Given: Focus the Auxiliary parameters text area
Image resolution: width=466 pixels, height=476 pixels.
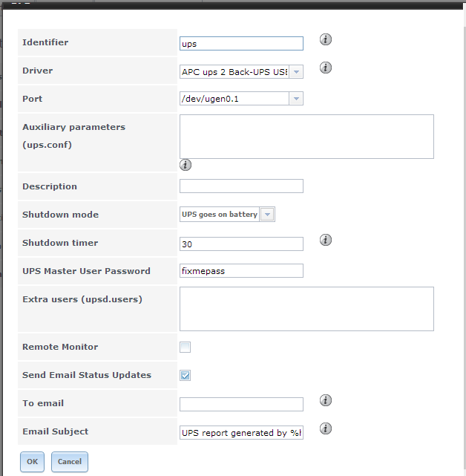Looking at the screenshot, I should pyautogui.click(x=306, y=136).
